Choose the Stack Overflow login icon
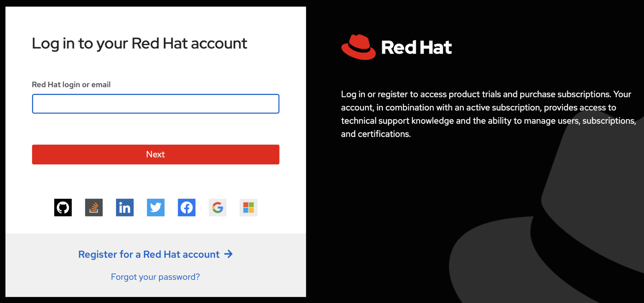Image resolution: width=644 pixels, height=303 pixels. coord(94,207)
